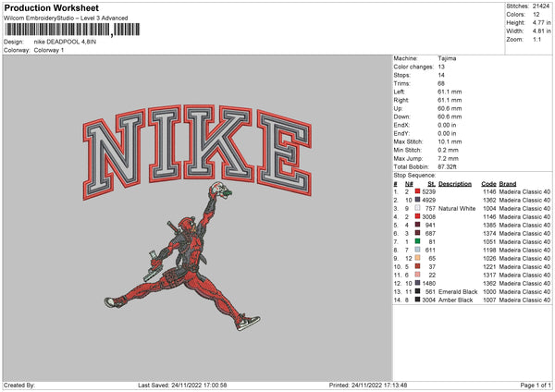Click the St. column header
Image resolution: width=555 pixels, height=392 pixels.
click(x=431, y=184)
